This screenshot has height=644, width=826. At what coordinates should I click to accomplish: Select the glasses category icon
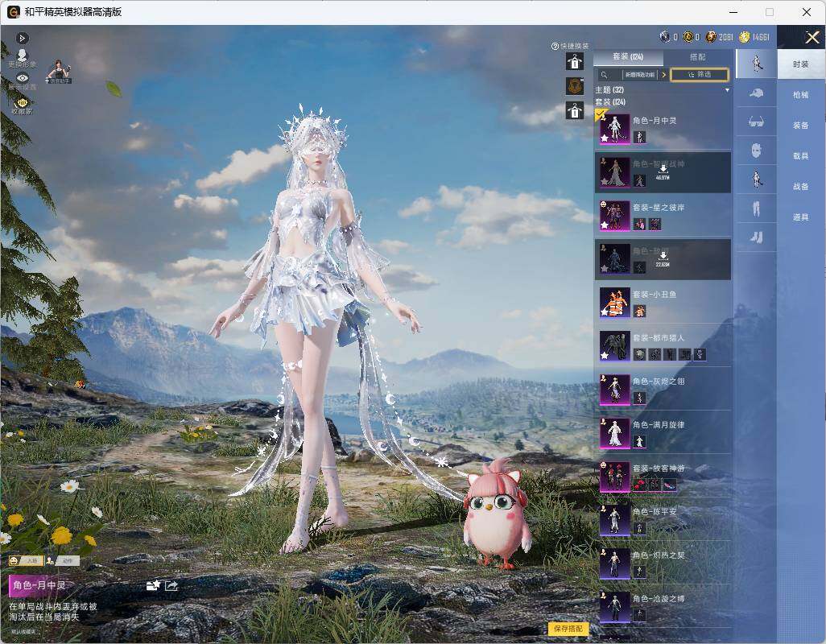point(757,122)
